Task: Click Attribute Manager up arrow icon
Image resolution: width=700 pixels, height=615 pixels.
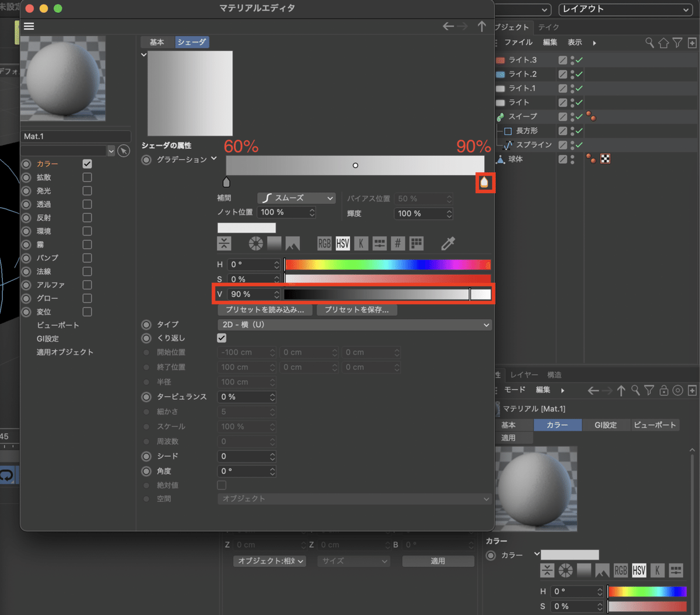Action: click(x=621, y=390)
